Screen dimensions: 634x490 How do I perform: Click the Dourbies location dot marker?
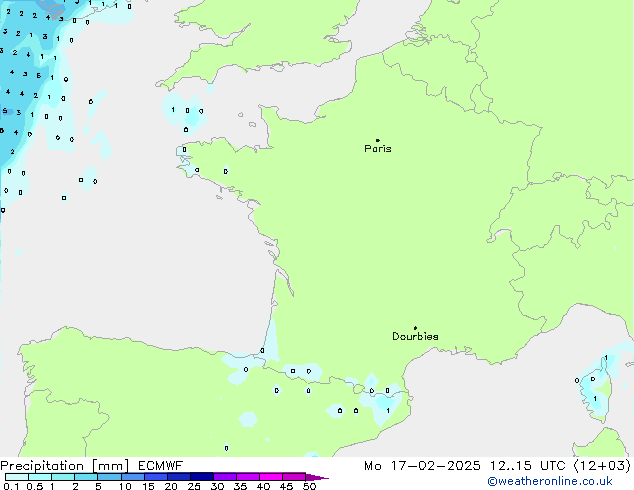tap(415, 328)
